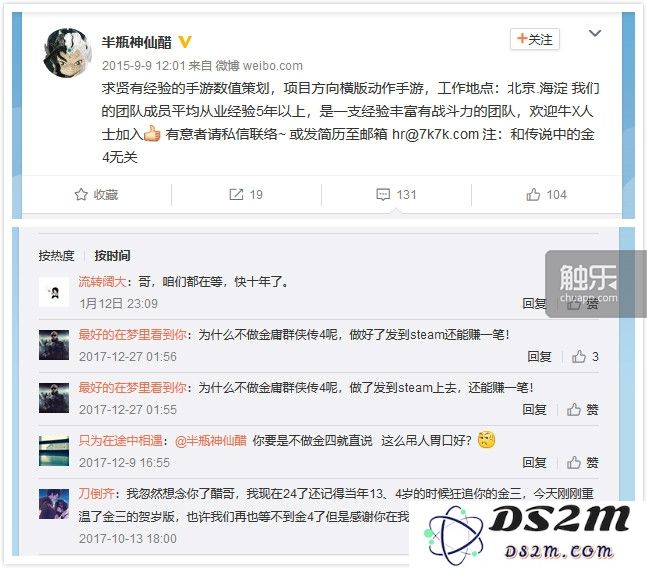647x569 pixels.
Task: Click the @半瓶神仙醋 mention link
Action: coord(211,441)
